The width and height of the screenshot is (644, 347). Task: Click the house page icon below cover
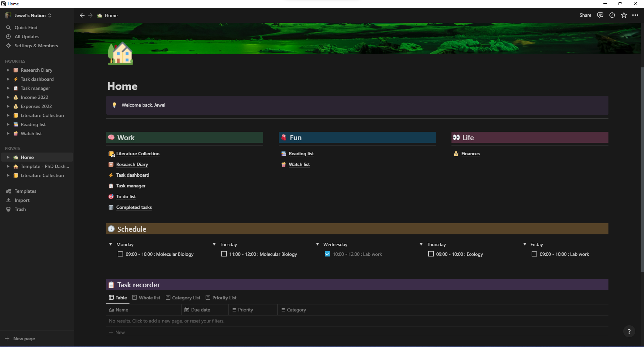pos(120,53)
